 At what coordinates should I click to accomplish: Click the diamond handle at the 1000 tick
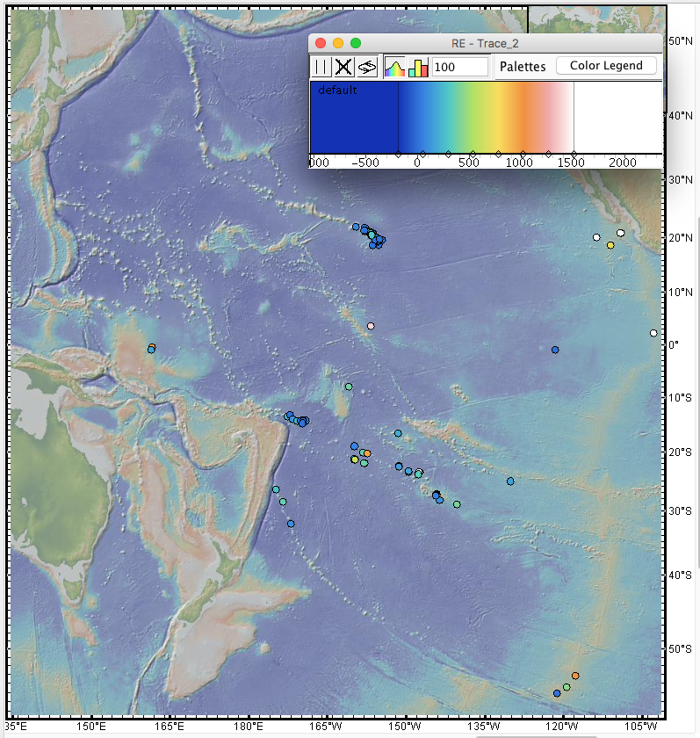pos(522,154)
